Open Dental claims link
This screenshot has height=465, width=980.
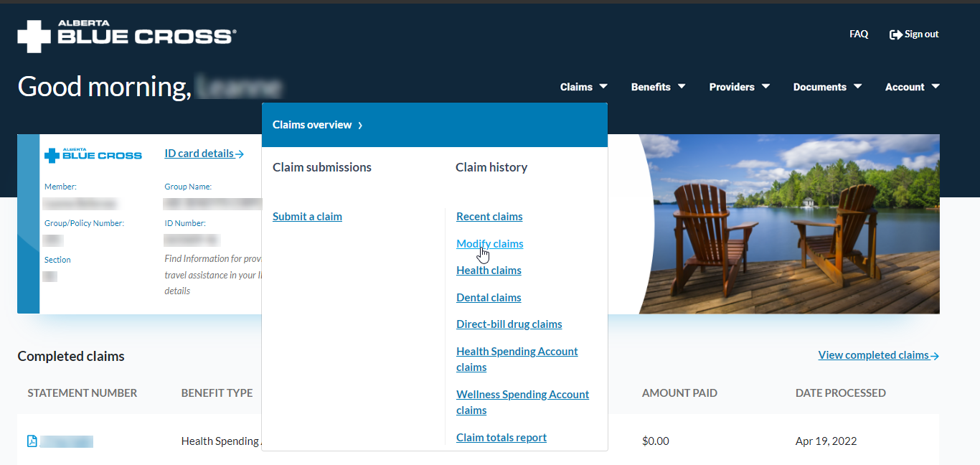point(489,297)
